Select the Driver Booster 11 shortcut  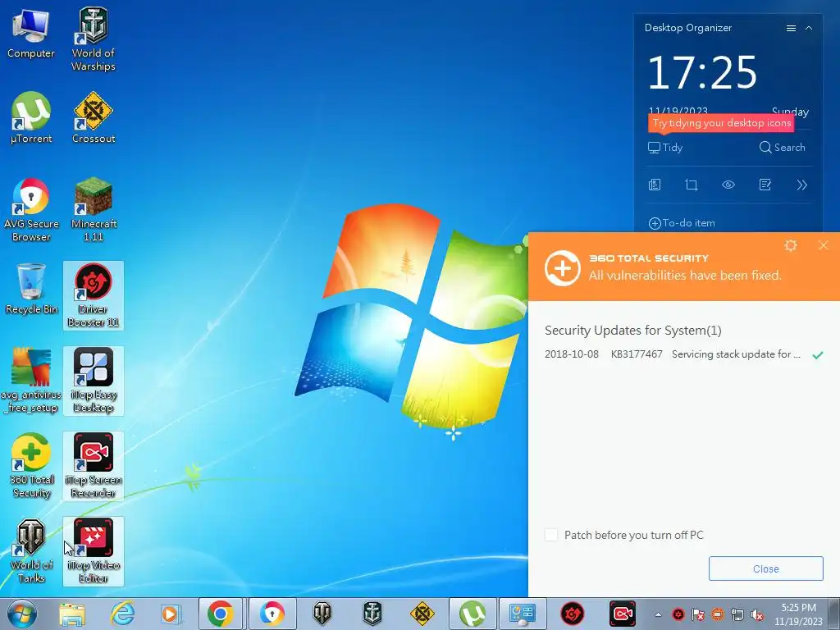click(x=94, y=295)
